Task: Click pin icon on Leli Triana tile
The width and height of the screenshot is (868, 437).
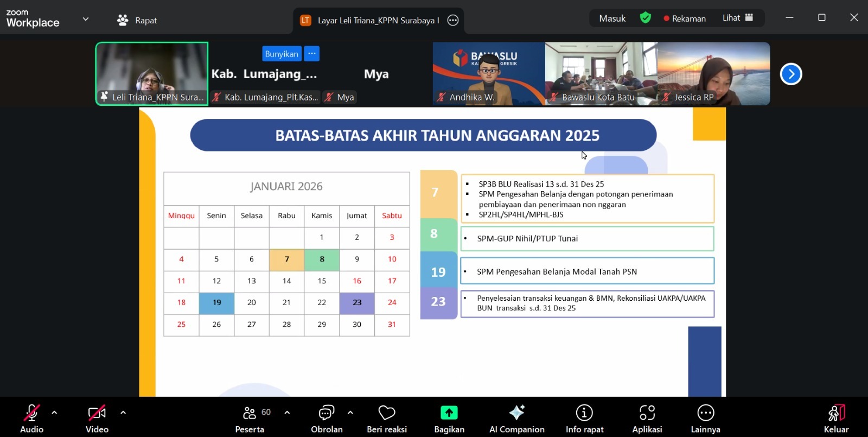Action: point(104,97)
